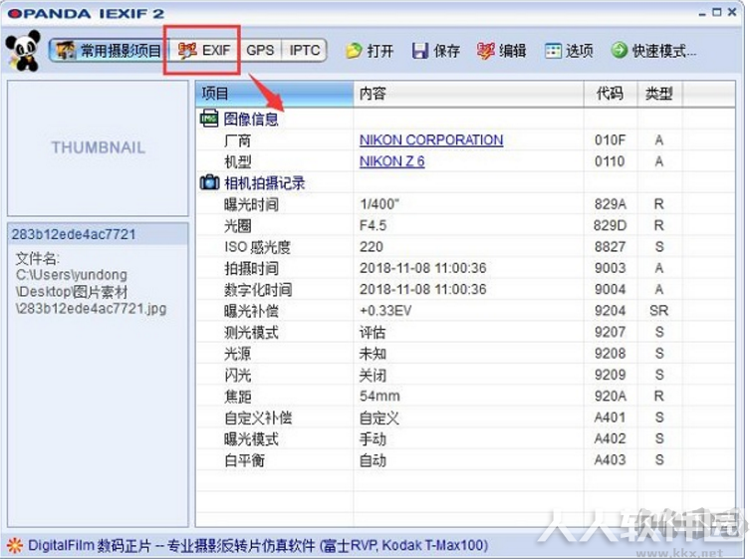The height and width of the screenshot is (560, 750).
Task: Click the THUMBNAIL preview area
Action: (x=98, y=147)
